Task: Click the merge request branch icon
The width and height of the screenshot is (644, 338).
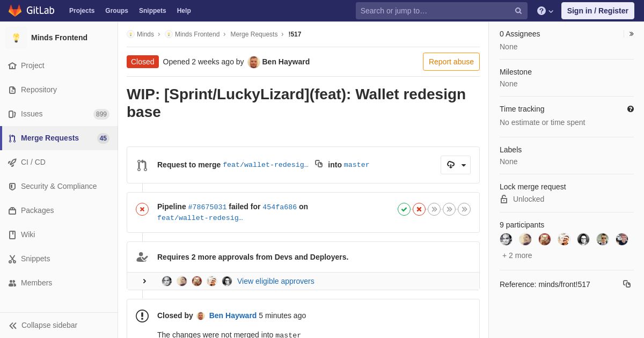Action: pyautogui.click(x=142, y=165)
